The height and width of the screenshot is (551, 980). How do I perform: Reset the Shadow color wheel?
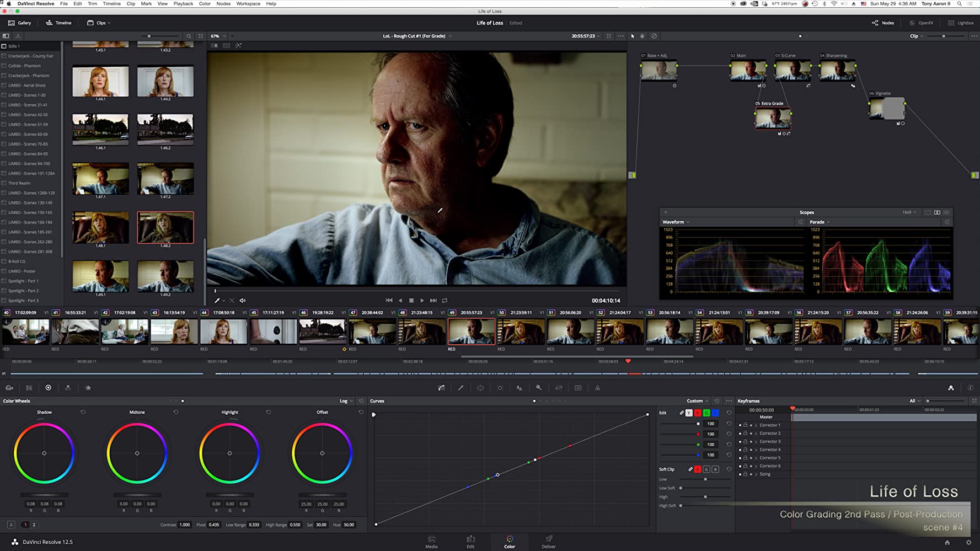tap(83, 412)
